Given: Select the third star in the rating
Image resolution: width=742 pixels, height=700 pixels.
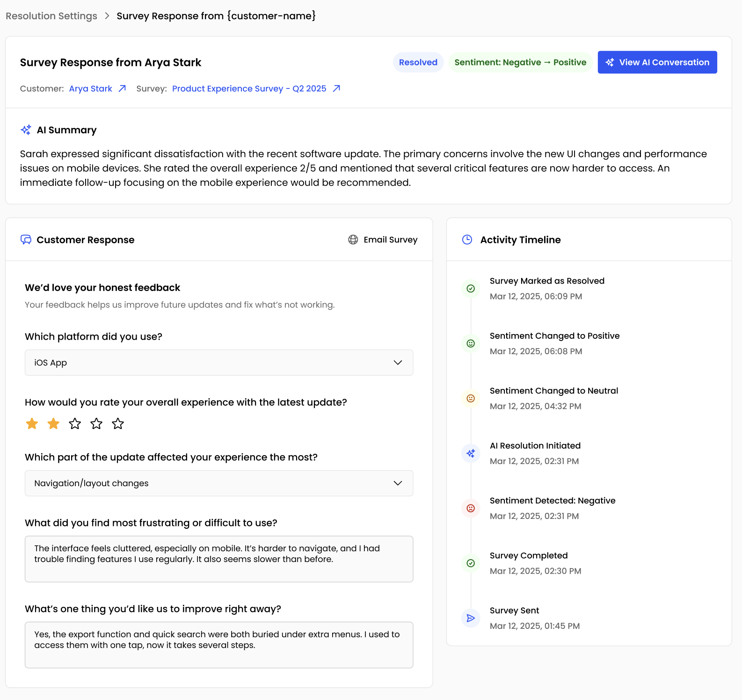Looking at the screenshot, I should click(x=75, y=424).
